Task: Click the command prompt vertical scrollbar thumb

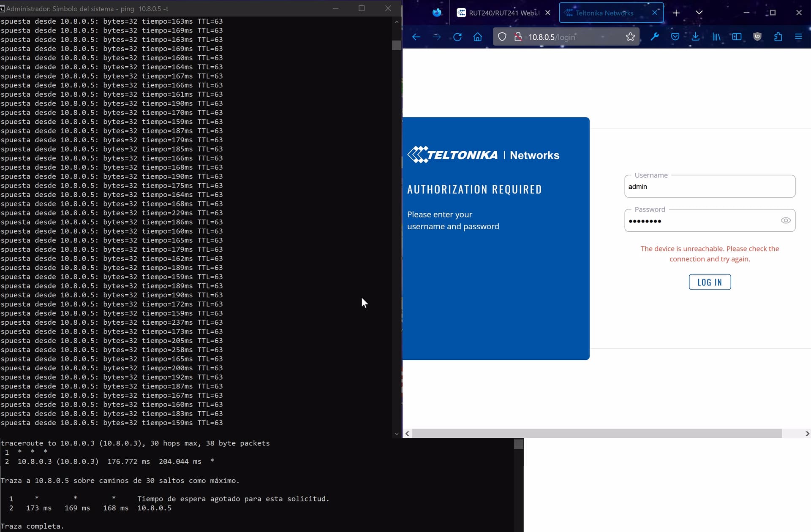Action: click(396, 45)
